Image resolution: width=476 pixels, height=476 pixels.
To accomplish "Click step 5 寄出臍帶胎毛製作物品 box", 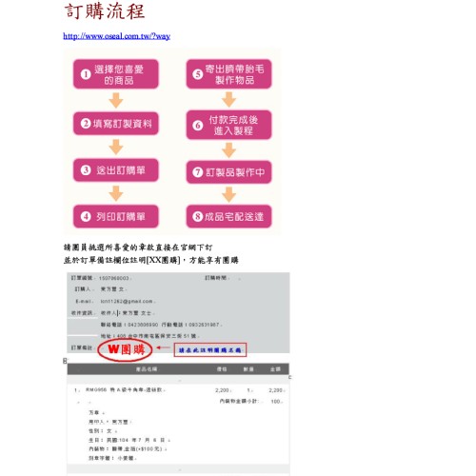I will (x=228, y=74).
